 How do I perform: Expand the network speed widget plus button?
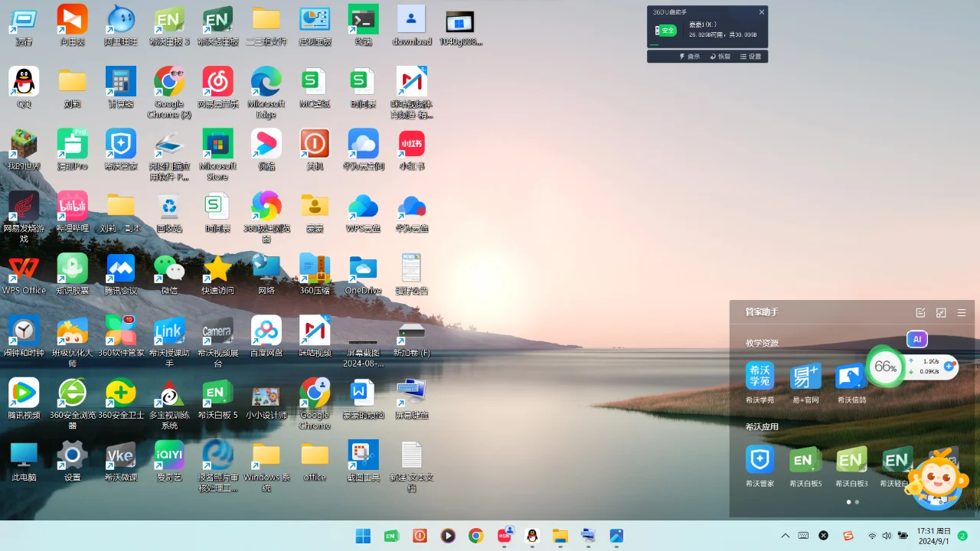[949, 366]
